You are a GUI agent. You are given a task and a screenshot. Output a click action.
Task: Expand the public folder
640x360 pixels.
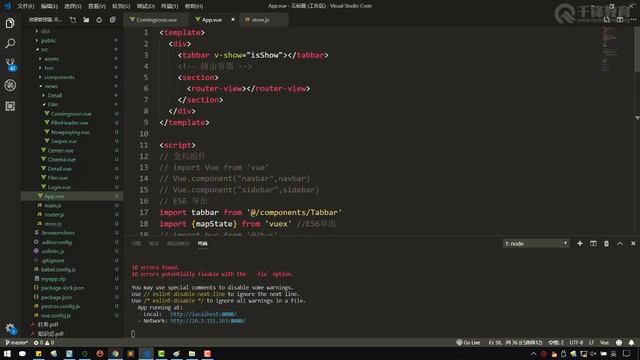tap(48, 40)
